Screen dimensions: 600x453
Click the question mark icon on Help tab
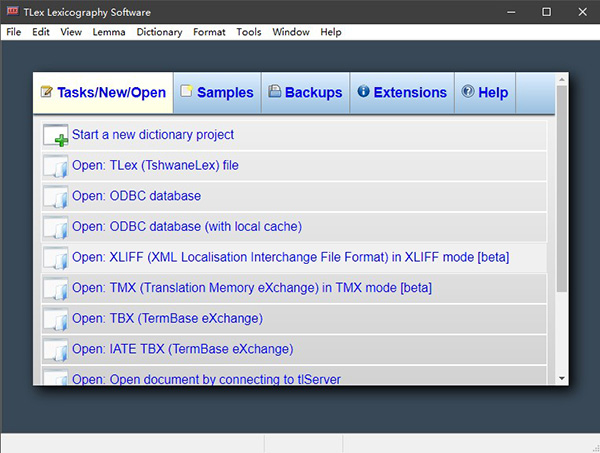click(x=468, y=91)
